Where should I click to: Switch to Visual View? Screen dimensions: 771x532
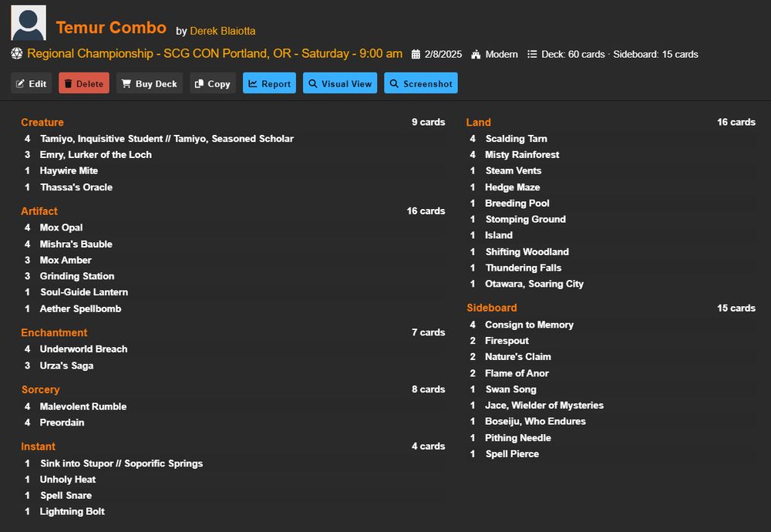[340, 83]
